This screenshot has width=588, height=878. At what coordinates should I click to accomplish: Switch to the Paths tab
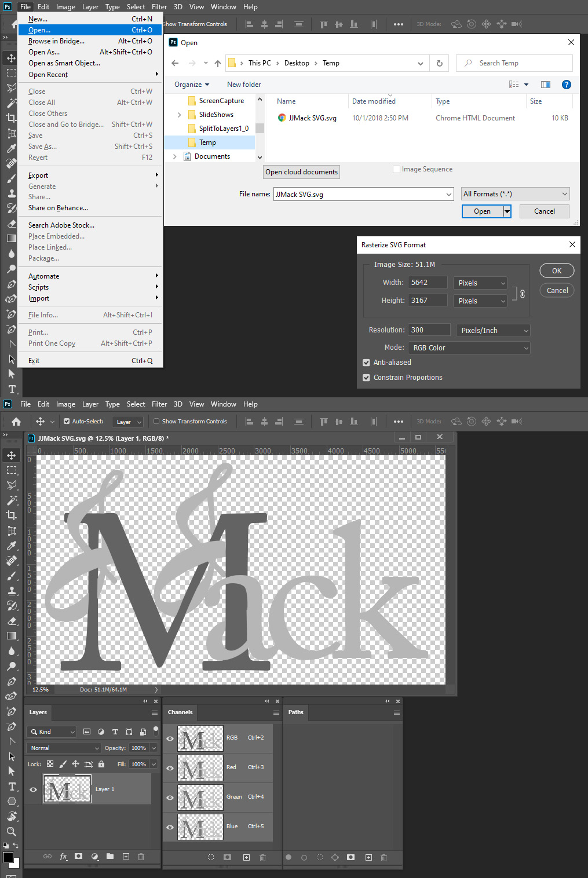click(x=295, y=712)
